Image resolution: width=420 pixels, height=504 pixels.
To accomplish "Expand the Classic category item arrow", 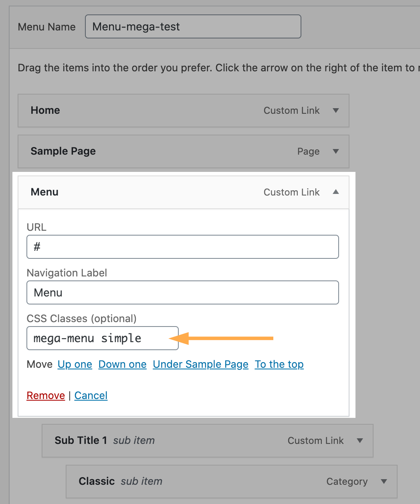I will (384, 482).
